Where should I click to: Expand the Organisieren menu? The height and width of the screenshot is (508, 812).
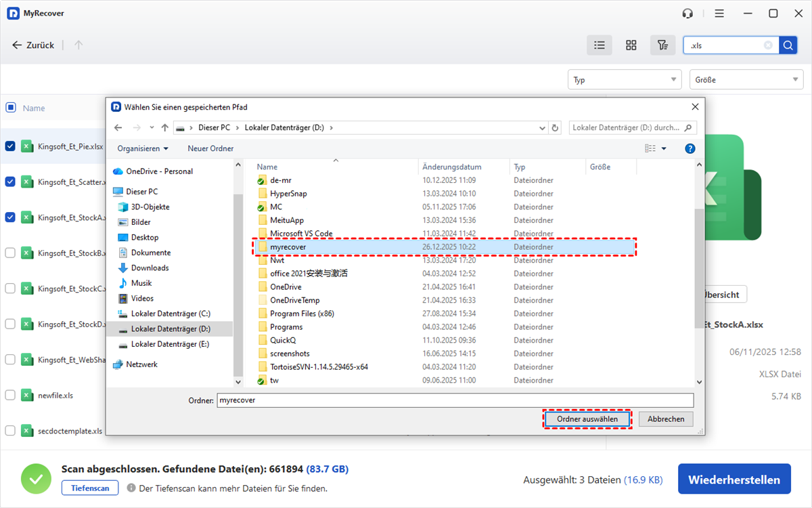point(143,148)
